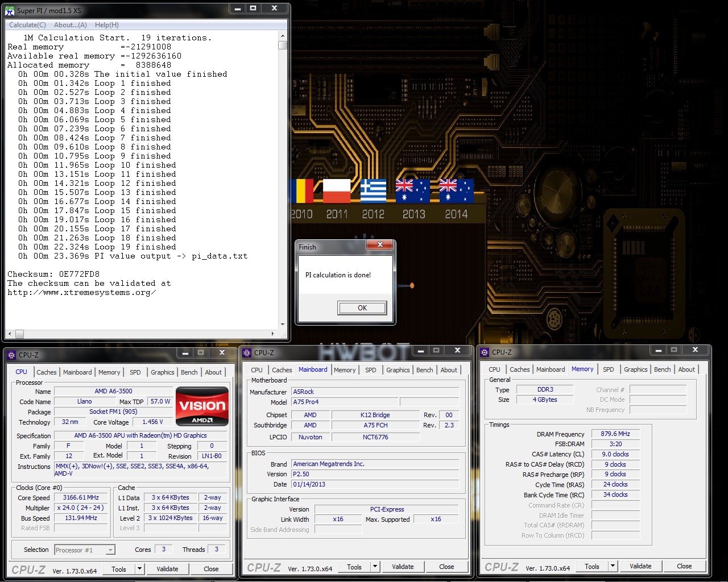Click the Core Voltage value 1.456 V
728x582 pixels.
152,422
